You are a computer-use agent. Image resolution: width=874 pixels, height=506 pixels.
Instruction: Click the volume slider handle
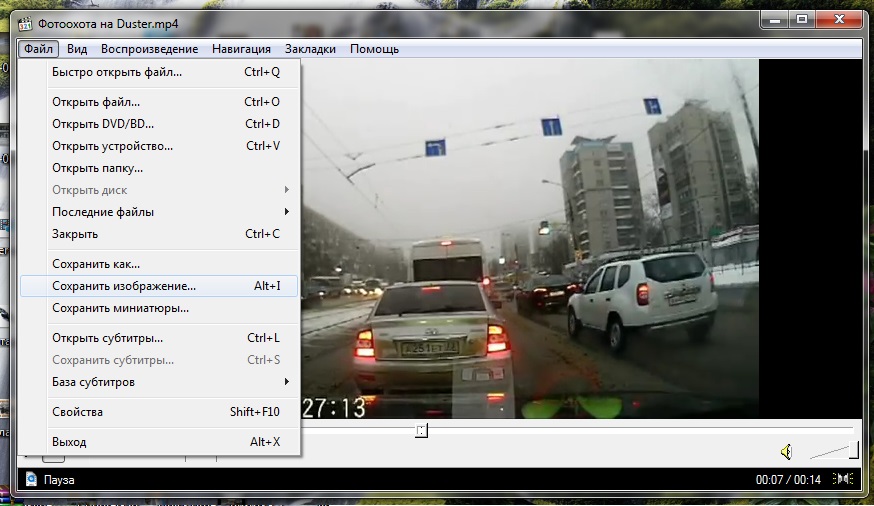(853, 451)
